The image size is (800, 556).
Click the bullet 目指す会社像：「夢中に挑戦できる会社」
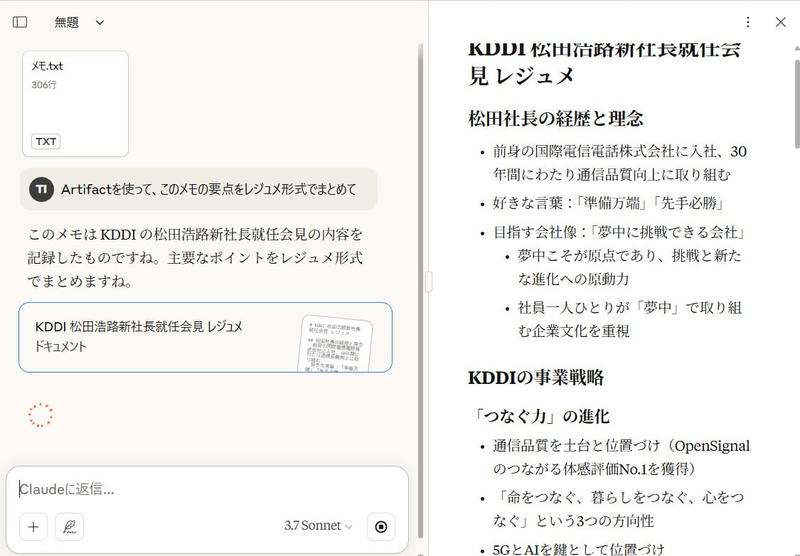tap(620, 232)
